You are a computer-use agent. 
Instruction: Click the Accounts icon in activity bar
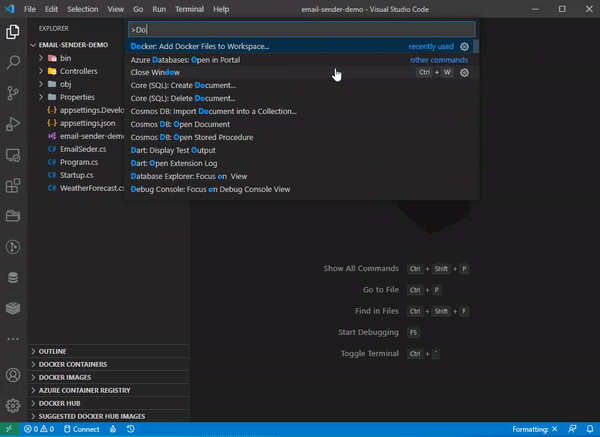(x=13, y=375)
